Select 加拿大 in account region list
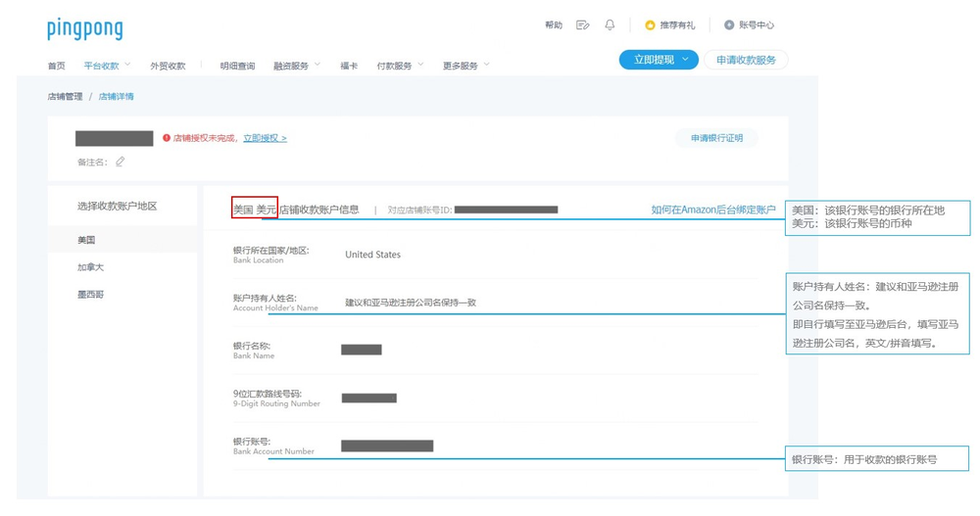The width and height of the screenshot is (980, 516). click(90, 267)
